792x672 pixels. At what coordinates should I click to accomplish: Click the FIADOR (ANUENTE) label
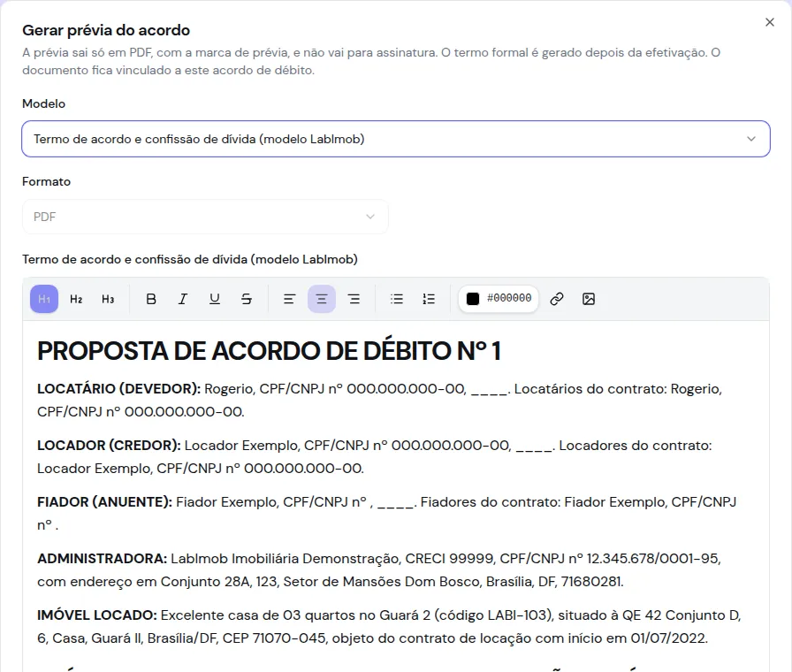(105, 501)
